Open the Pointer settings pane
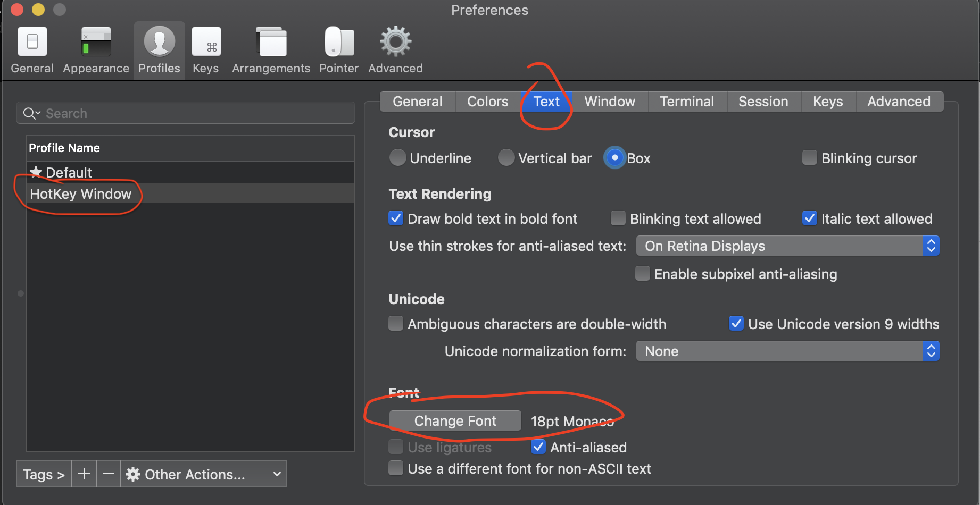 pos(339,50)
